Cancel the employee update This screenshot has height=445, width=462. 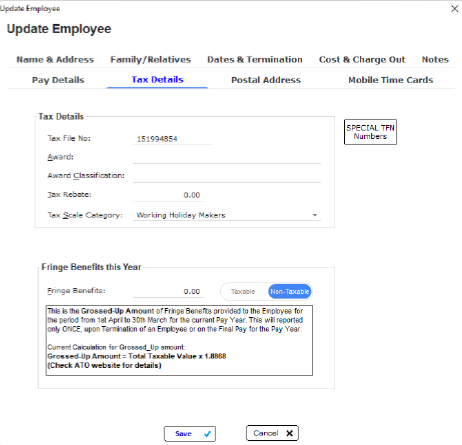pos(272,433)
